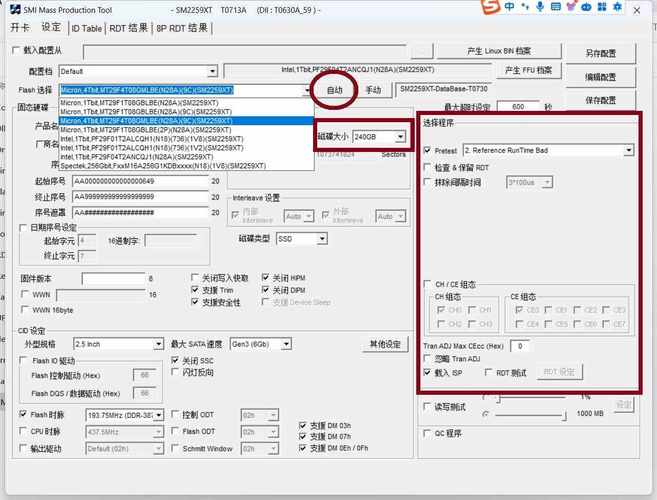Select Spectek 256Gbit entry in flash list
The width and height of the screenshot is (657, 500).
(162, 165)
